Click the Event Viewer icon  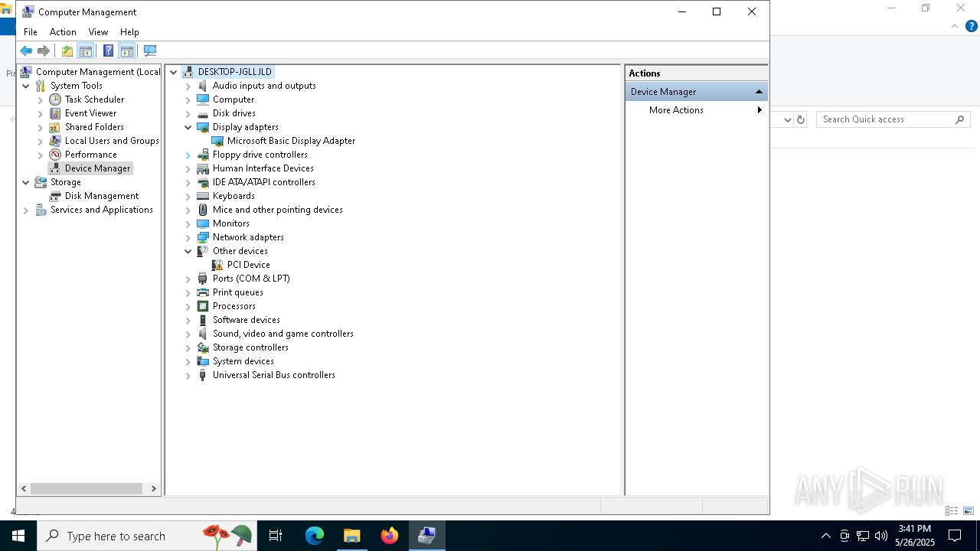55,113
